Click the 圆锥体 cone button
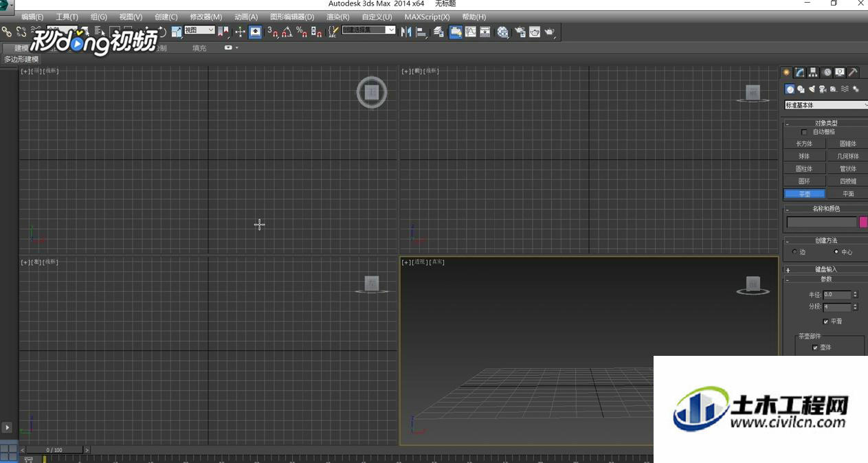The width and height of the screenshot is (868, 463). tap(848, 144)
